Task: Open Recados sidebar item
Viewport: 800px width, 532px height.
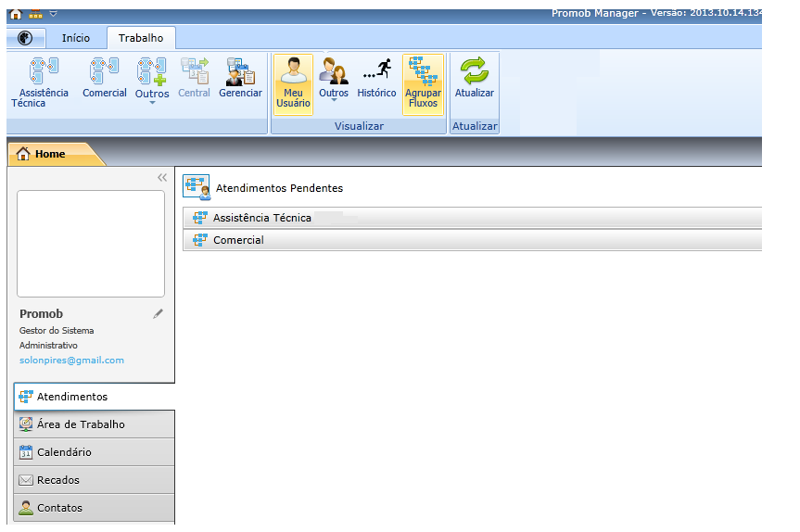Action: tap(95, 480)
